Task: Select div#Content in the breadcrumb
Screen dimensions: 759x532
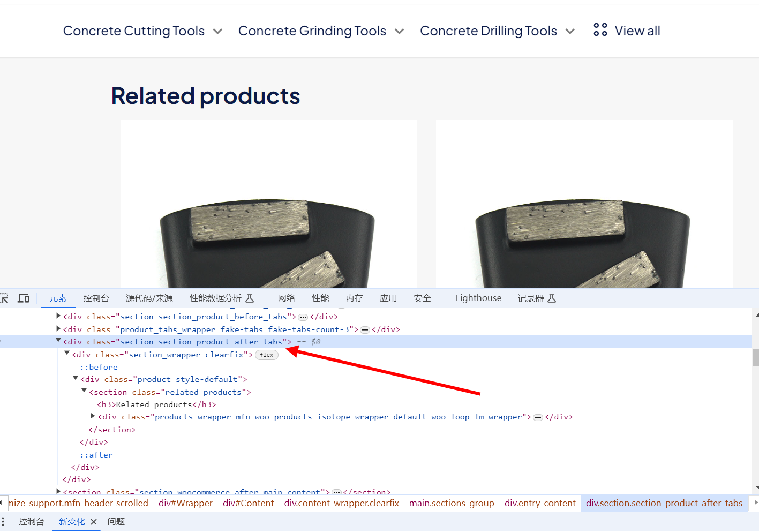Action: tap(249, 504)
